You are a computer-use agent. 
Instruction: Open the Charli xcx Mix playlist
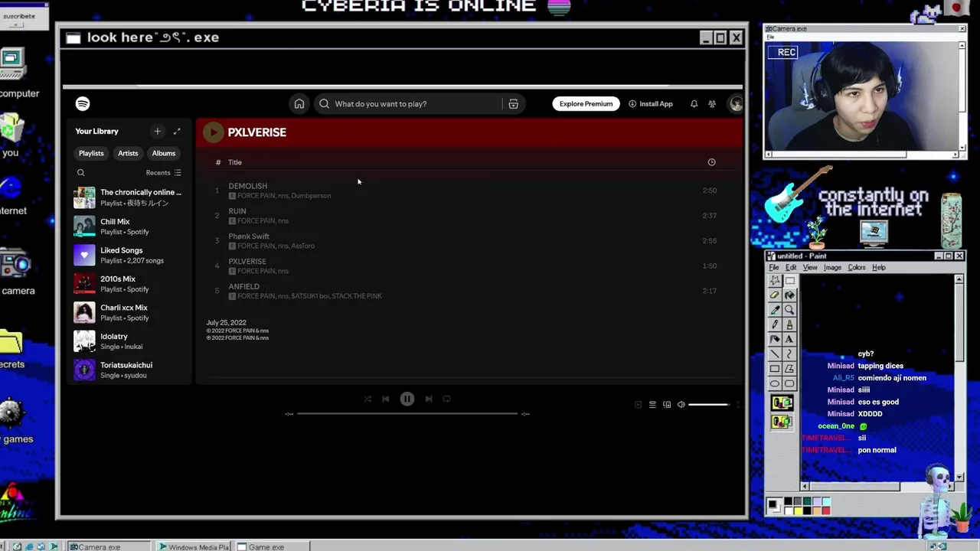(x=129, y=312)
